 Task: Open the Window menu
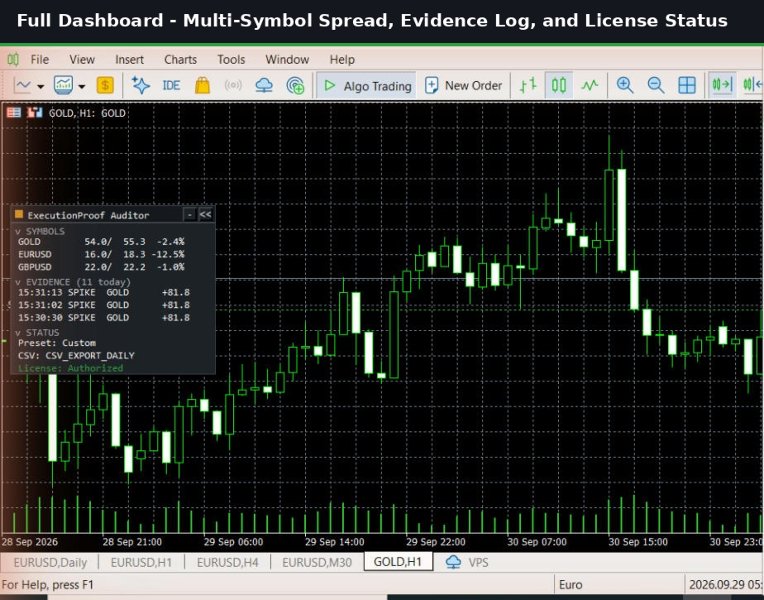coord(287,59)
